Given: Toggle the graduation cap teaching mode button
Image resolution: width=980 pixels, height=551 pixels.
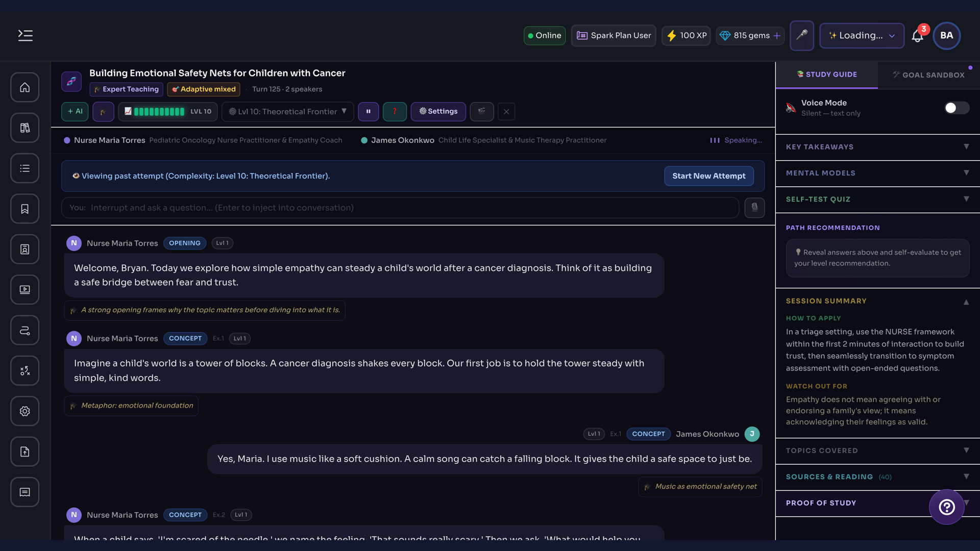Looking at the screenshot, I should click(103, 111).
